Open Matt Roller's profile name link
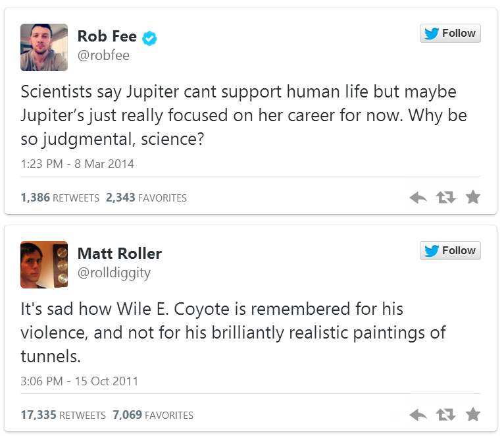 coord(120,254)
